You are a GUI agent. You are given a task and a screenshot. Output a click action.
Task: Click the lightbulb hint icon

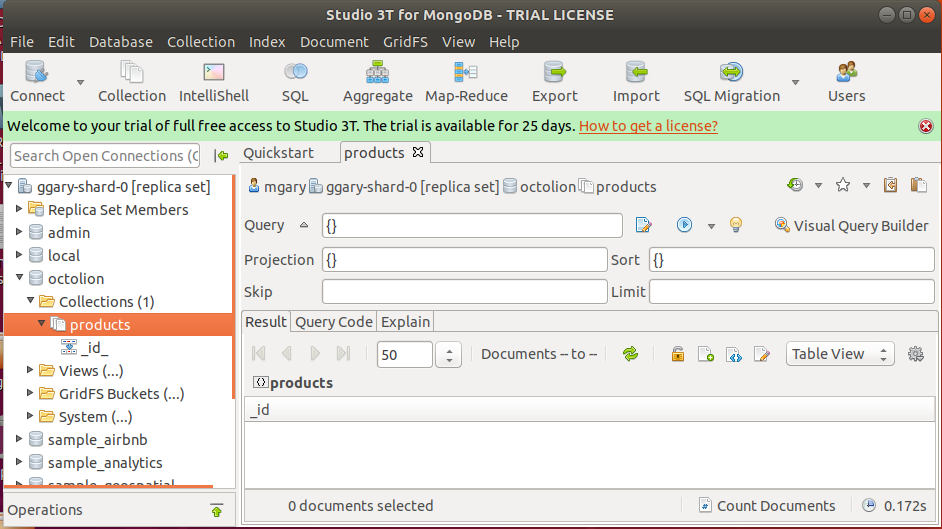736,225
